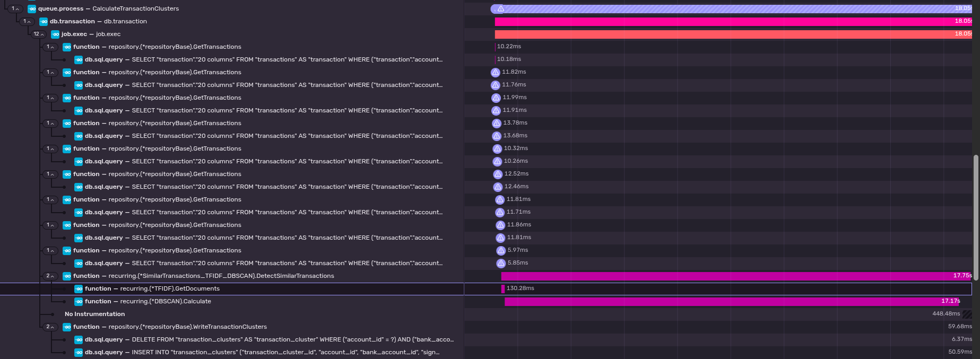Click the small GetDocuments bar before 130.28ms

(503, 289)
